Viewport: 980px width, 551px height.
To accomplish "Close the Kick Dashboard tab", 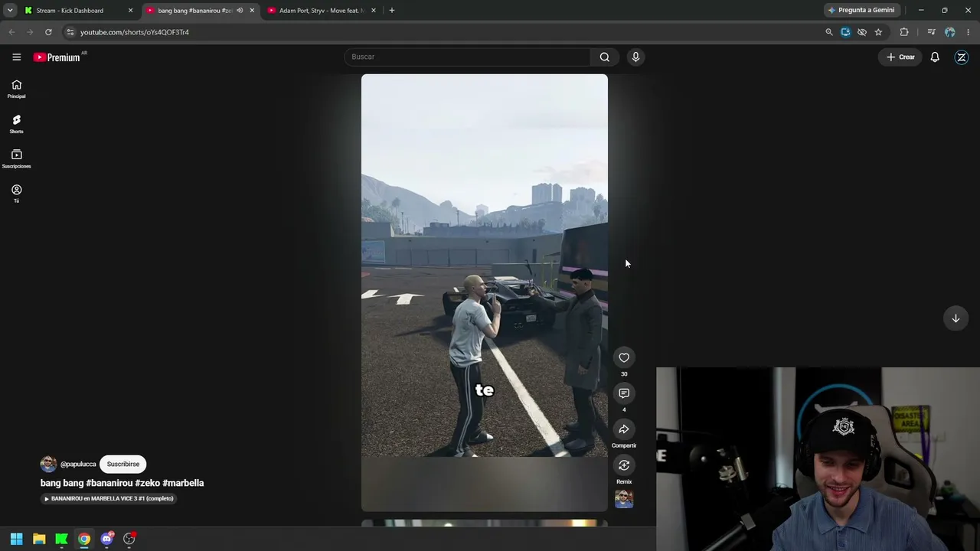I will tap(130, 11).
